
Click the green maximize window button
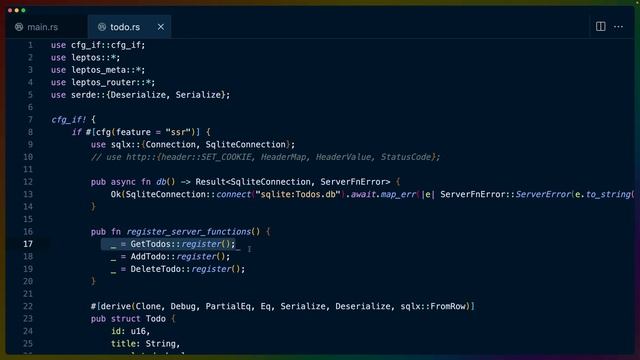(x=23, y=10)
